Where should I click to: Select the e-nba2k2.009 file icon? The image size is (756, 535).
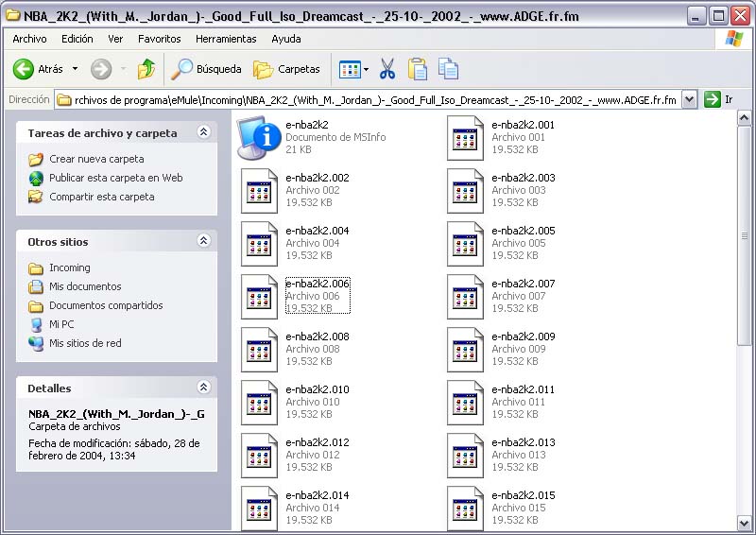[465, 350]
